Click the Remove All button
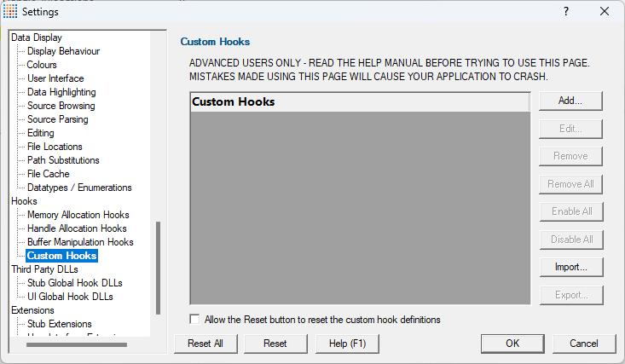This screenshot has width=625, height=364. pyautogui.click(x=570, y=184)
